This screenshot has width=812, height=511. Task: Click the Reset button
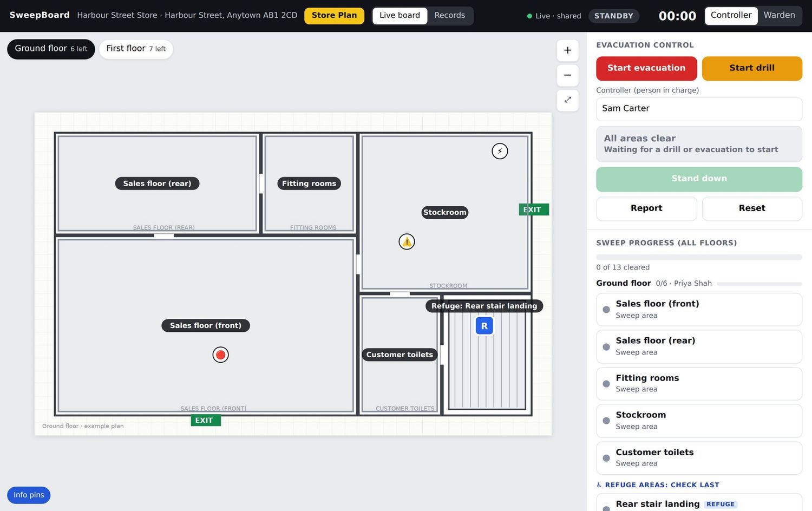(752, 208)
